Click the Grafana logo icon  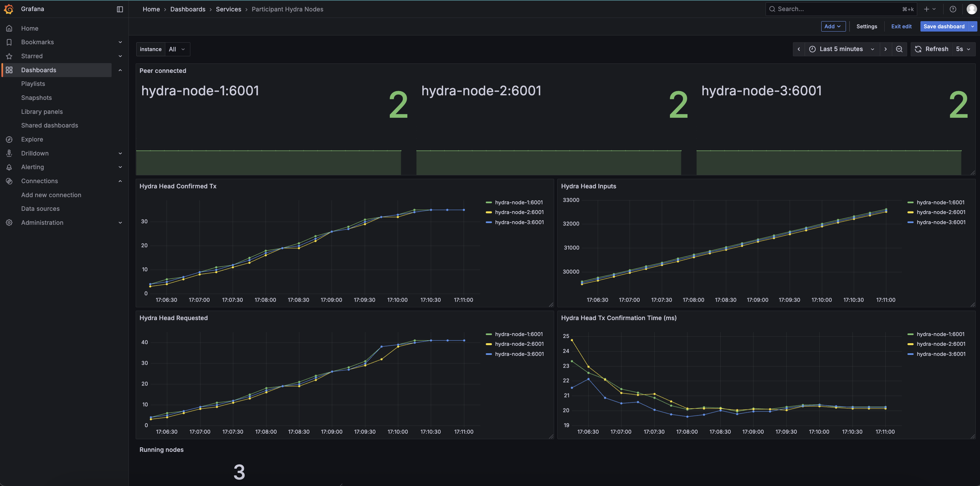(9, 9)
